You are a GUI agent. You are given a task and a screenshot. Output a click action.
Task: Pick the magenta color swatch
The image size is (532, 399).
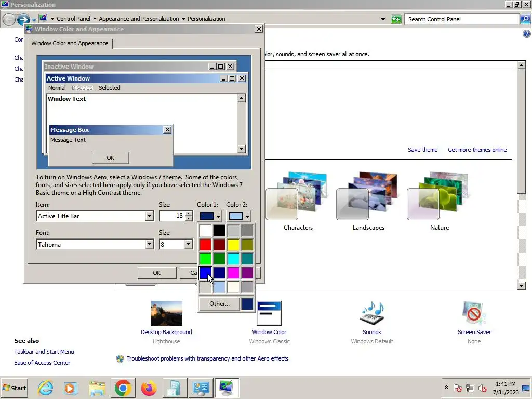click(x=233, y=273)
